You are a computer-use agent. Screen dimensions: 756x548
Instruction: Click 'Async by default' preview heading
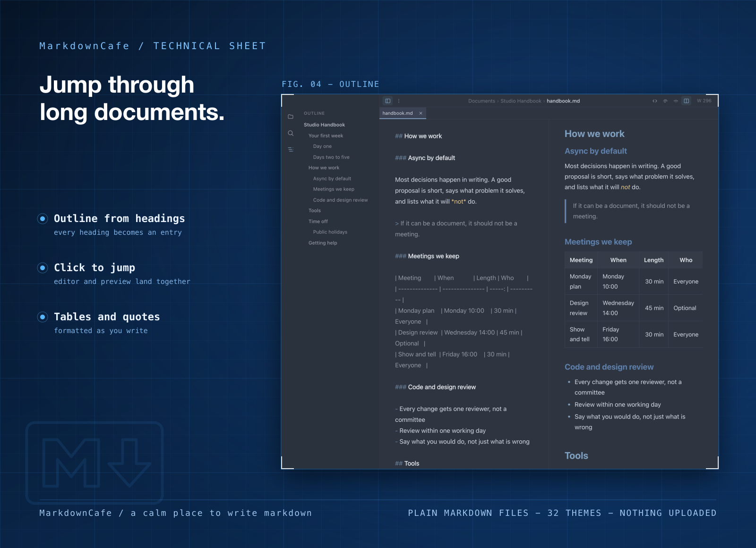(x=596, y=151)
